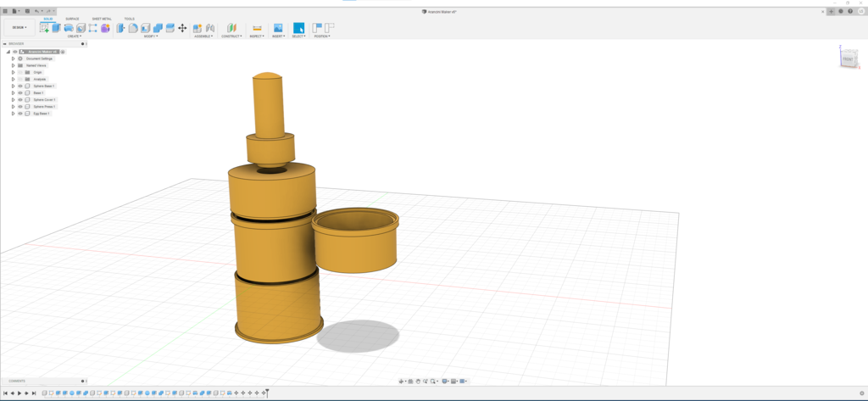Select the Hole tool
868x401 pixels.
click(x=81, y=28)
